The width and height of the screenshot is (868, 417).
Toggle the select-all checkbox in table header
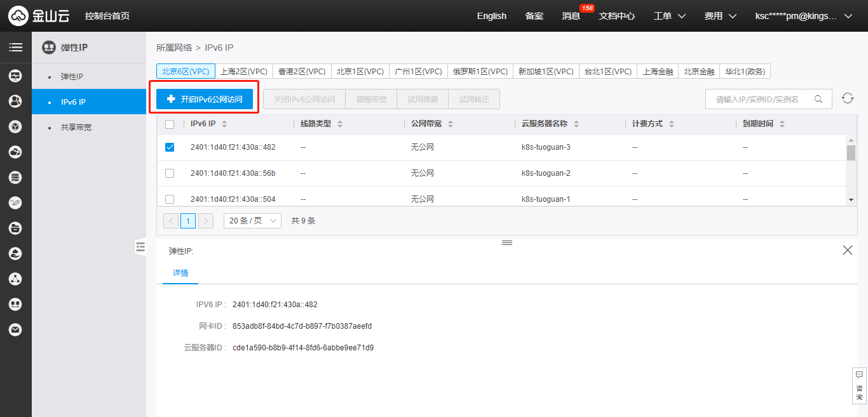pos(170,124)
